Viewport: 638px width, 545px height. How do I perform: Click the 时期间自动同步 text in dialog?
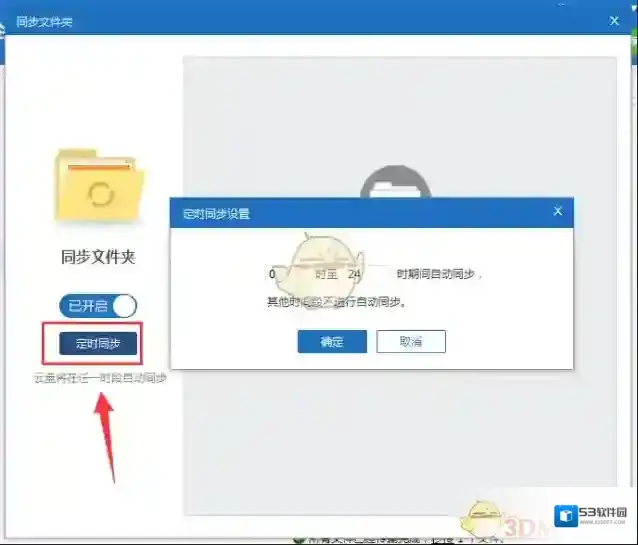click(439, 274)
